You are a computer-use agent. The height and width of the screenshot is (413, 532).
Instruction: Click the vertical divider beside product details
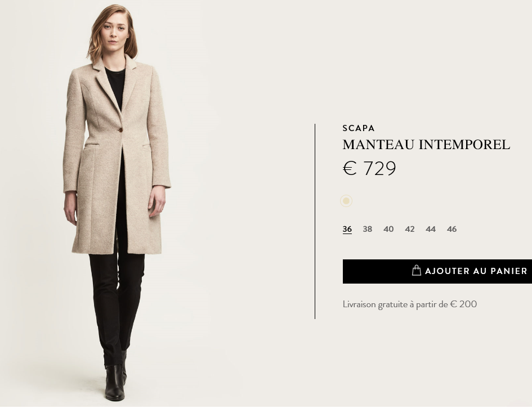click(x=315, y=221)
